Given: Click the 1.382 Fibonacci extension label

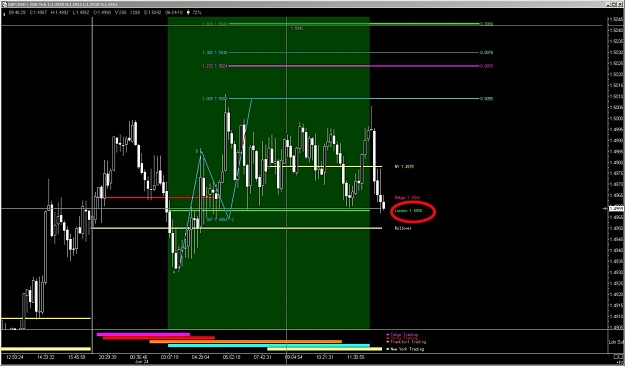Looking at the screenshot, I should tap(215, 53).
